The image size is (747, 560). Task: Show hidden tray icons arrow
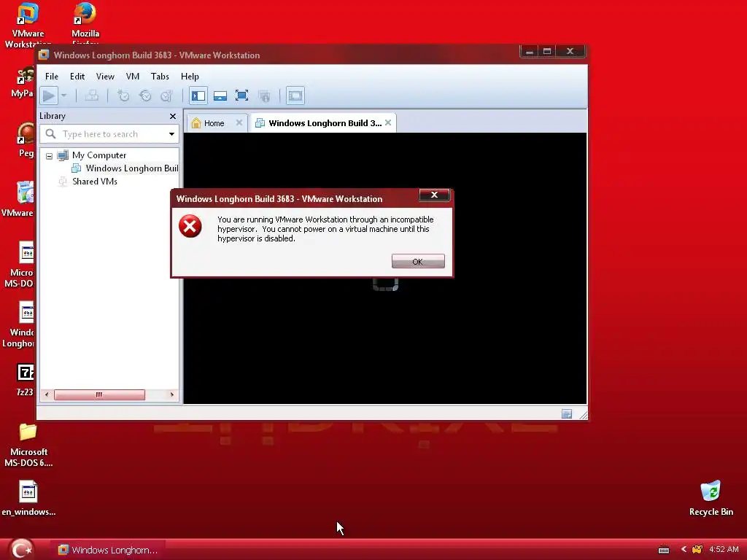coord(684,549)
